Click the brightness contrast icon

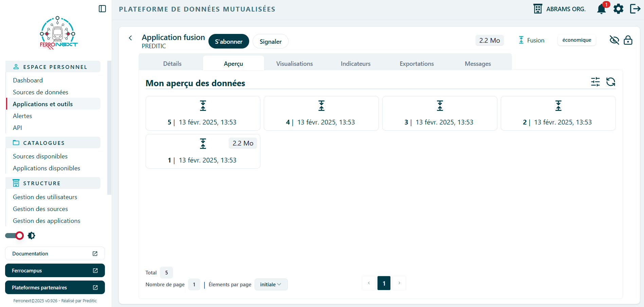coord(32,235)
